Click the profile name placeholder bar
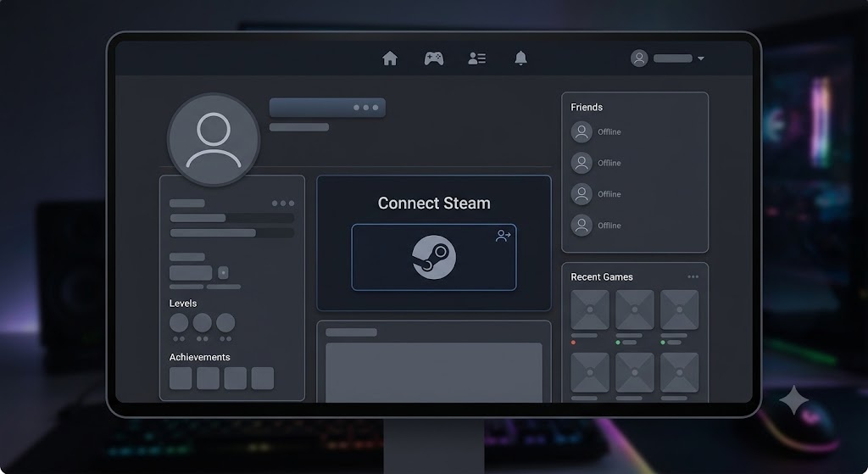The image size is (868, 474). [327, 108]
